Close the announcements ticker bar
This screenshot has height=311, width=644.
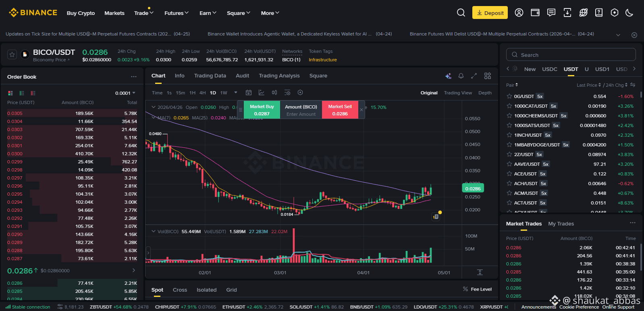pos(634,35)
